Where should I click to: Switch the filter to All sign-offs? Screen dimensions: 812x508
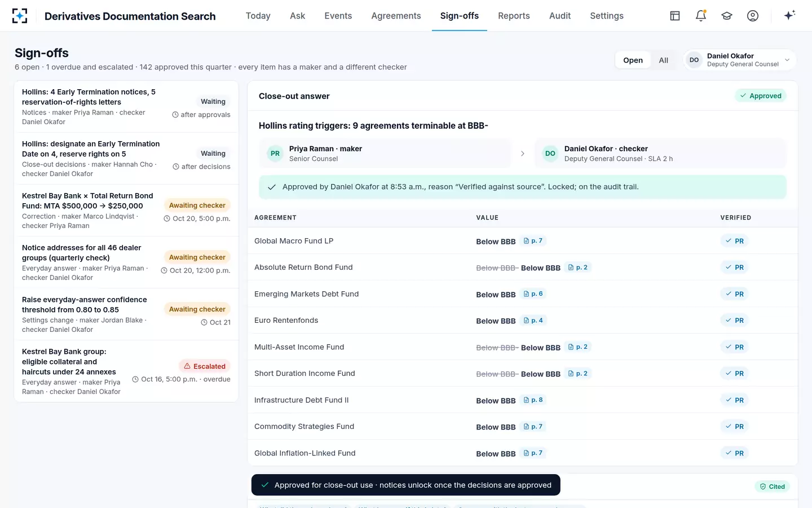tap(664, 60)
